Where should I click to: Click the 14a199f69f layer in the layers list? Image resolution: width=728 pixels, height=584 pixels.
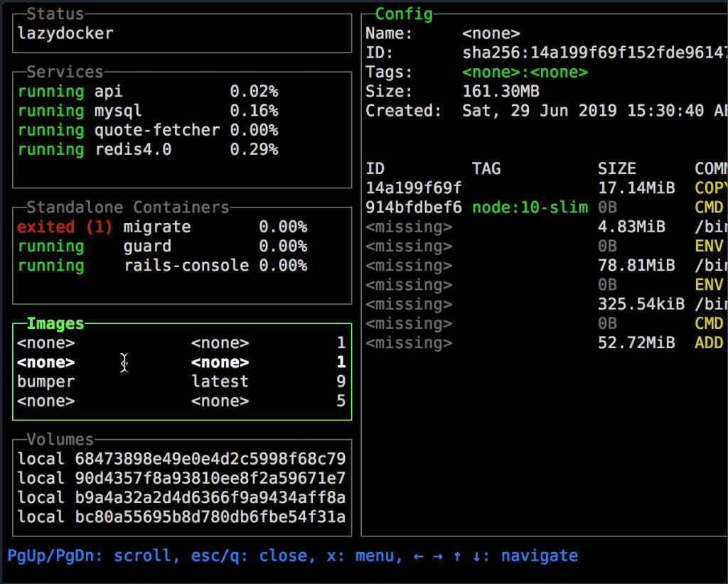pyautogui.click(x=398, y=188)
